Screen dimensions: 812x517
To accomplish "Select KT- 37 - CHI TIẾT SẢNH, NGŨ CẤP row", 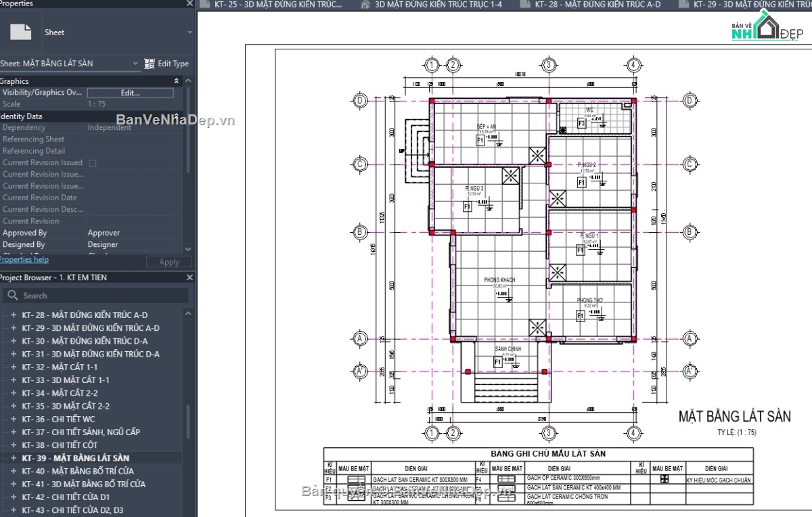I will [81, 432].
